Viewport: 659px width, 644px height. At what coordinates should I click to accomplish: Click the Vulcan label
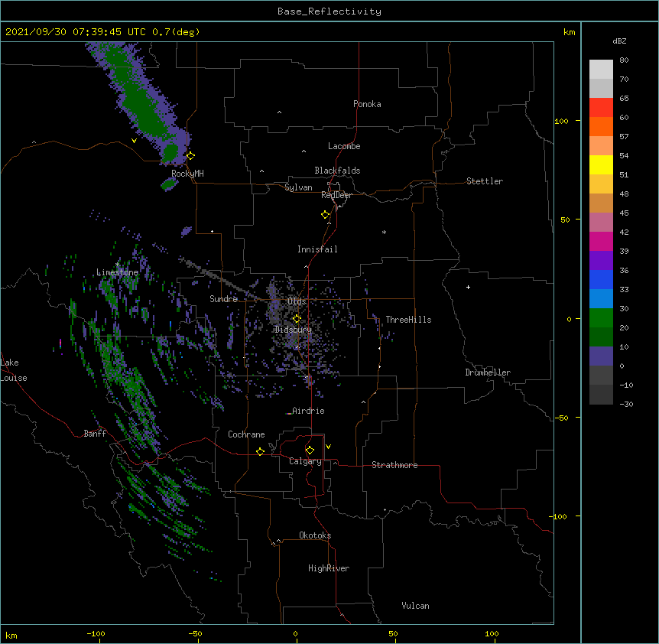(415, 606)
